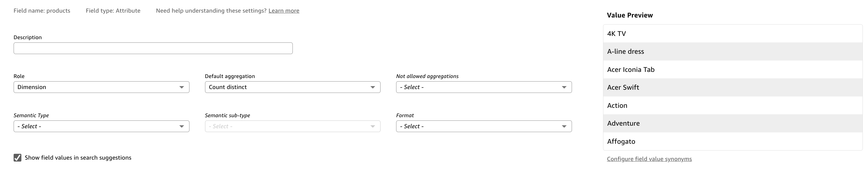Click the Format dropdown arrow icon
This screenshot has width=868, height=169.
[564, 126]
